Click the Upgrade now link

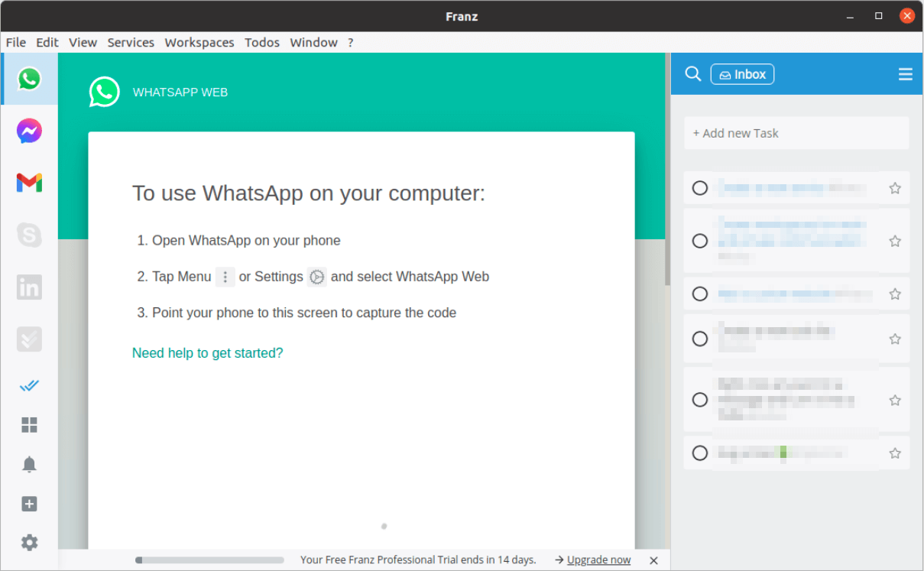click(598, 560)
